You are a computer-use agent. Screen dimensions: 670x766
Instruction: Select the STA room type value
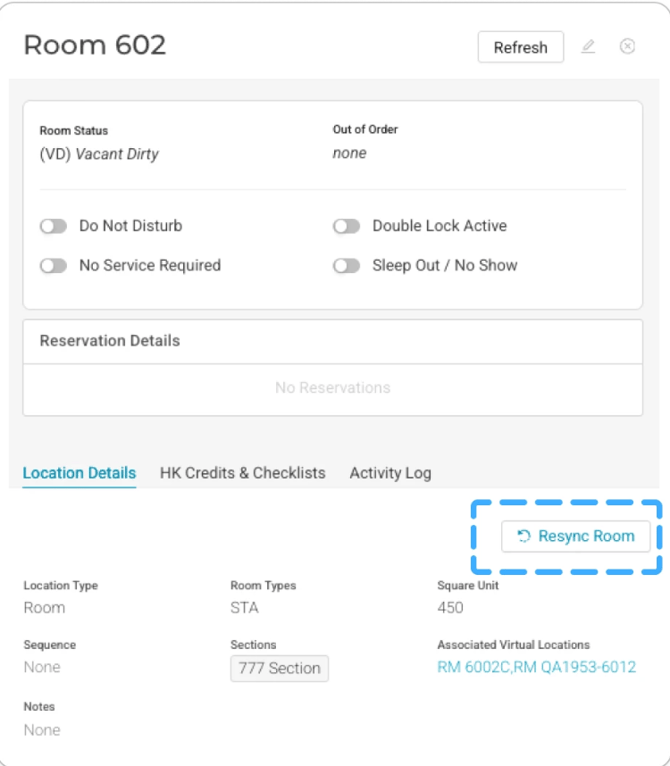click(x=244, y=607)
